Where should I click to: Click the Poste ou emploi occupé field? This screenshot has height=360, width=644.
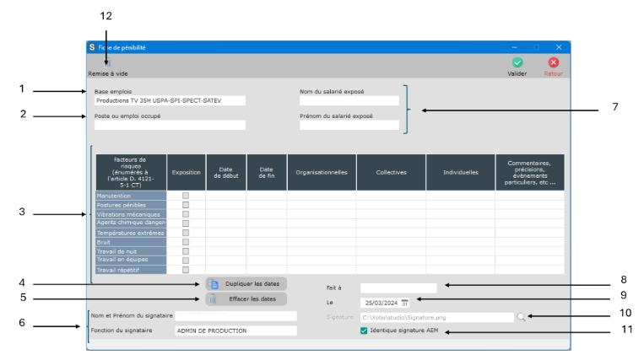click(x=170, y=126)
